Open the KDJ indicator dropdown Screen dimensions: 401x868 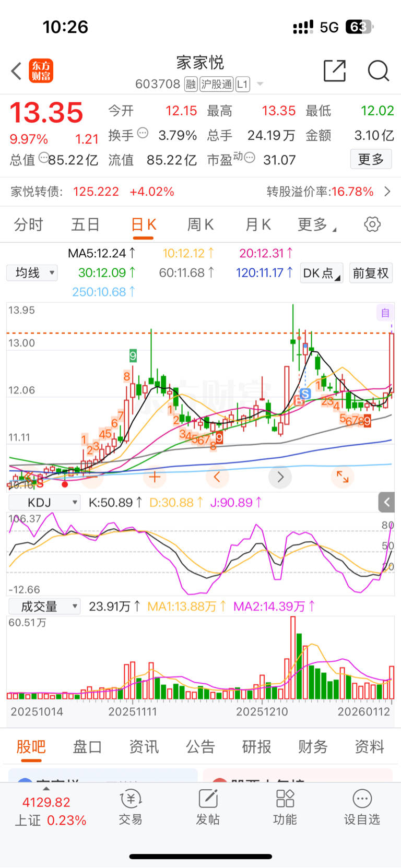pos(44,503)
